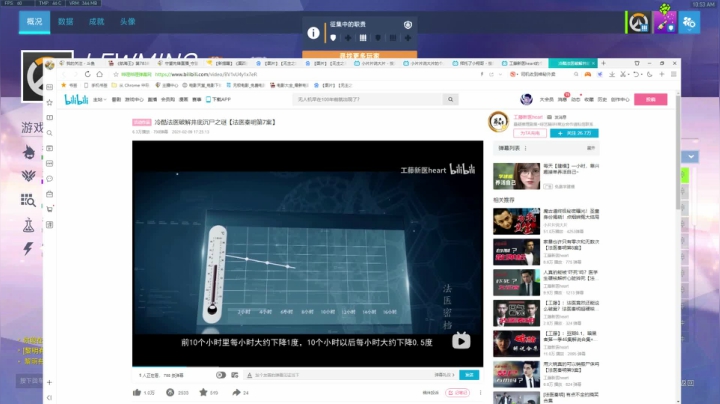Screen dimensions: 720x404
Task: Open 历史 link in bilibili header
Action: [602, 99]
